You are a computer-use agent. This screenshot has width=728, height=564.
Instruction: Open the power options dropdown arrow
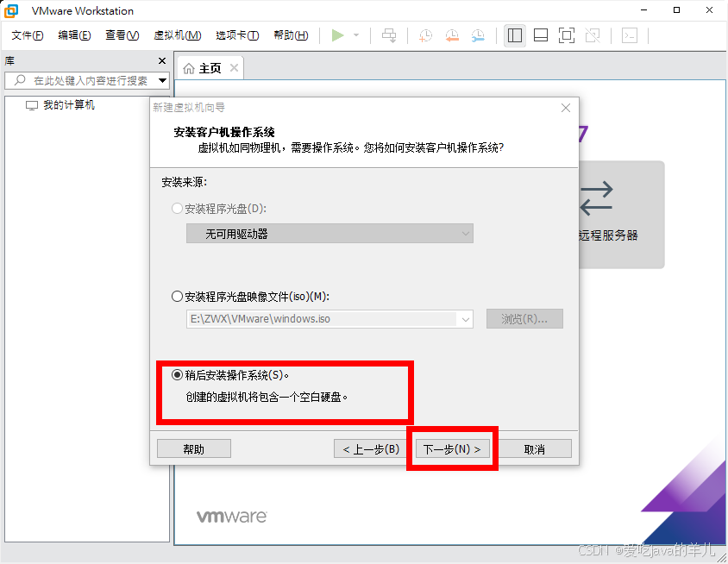click(x=356, y=35)
